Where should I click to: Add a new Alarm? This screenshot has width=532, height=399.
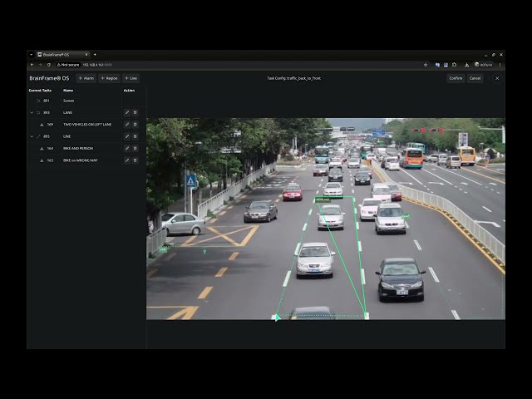[86, 78]
